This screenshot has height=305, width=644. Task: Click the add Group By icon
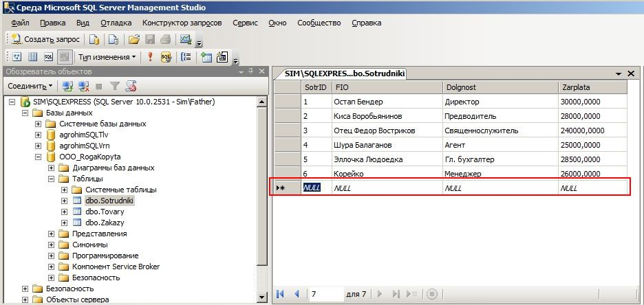186,57
